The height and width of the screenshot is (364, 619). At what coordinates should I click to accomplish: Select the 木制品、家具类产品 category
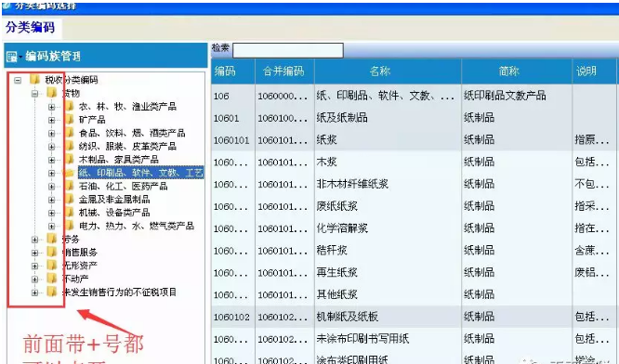tap(118, 160)
